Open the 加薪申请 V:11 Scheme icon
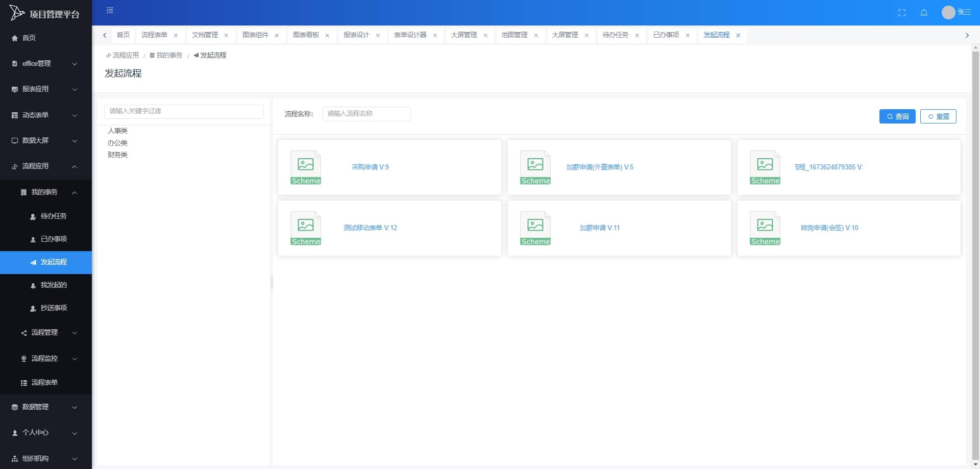Screen dimensions: 980x469 535,228
